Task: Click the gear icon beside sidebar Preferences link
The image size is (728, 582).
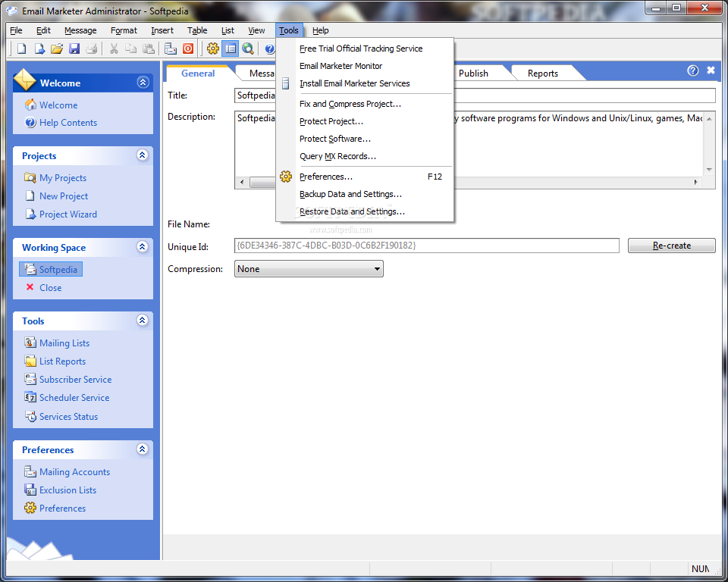Action: pos(30,508)
